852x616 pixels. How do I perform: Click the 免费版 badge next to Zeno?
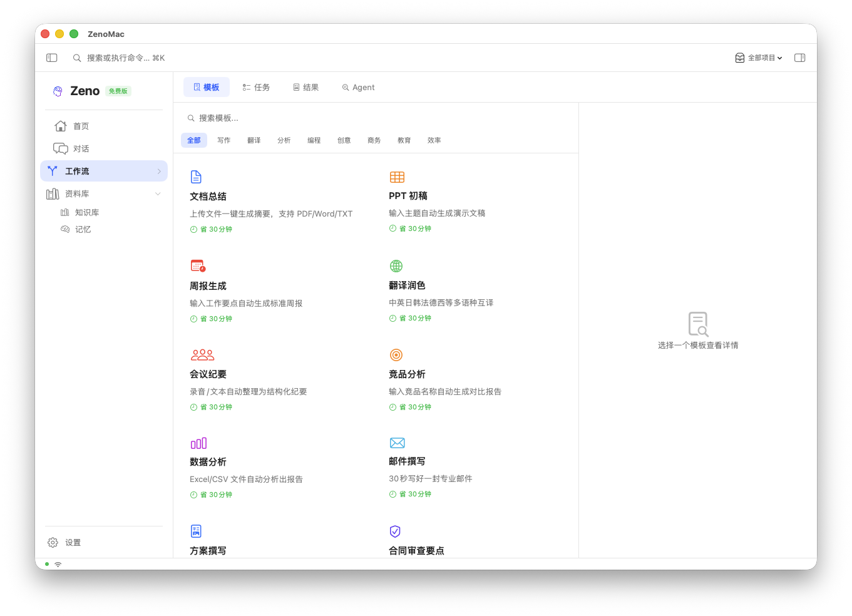[x=118, y=90]
